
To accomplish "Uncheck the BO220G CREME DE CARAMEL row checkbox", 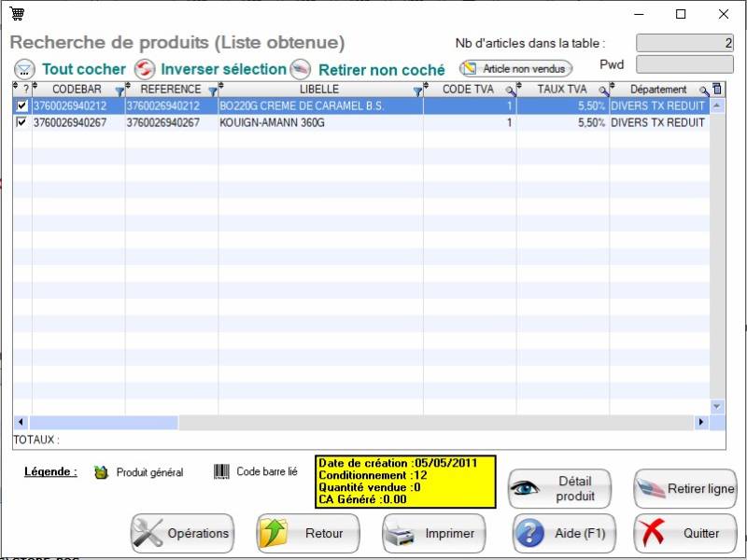I will tap(22, 106).
